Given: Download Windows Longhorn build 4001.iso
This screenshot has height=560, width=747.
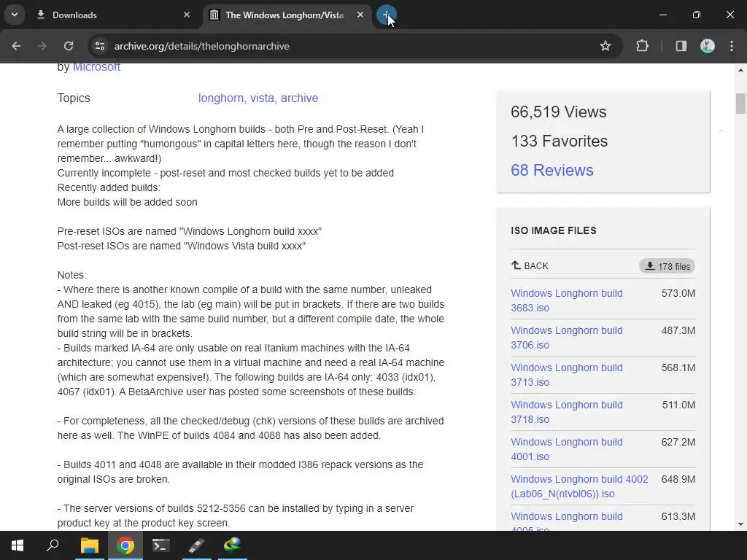Looking at the screenshot, I should pyautogui.click(x=566, y=449).
